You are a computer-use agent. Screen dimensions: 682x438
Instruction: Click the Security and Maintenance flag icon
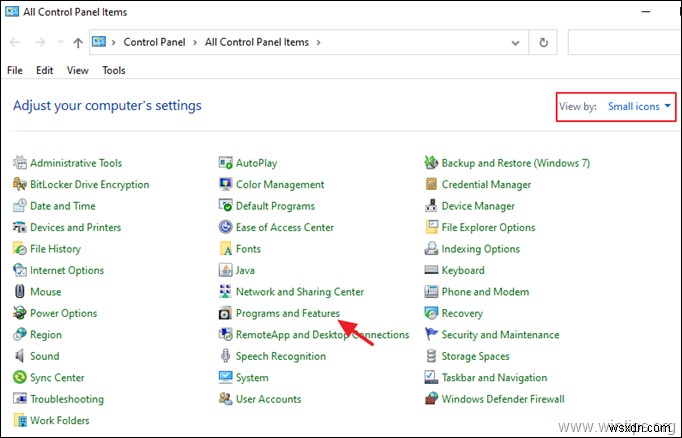point(432,335)
